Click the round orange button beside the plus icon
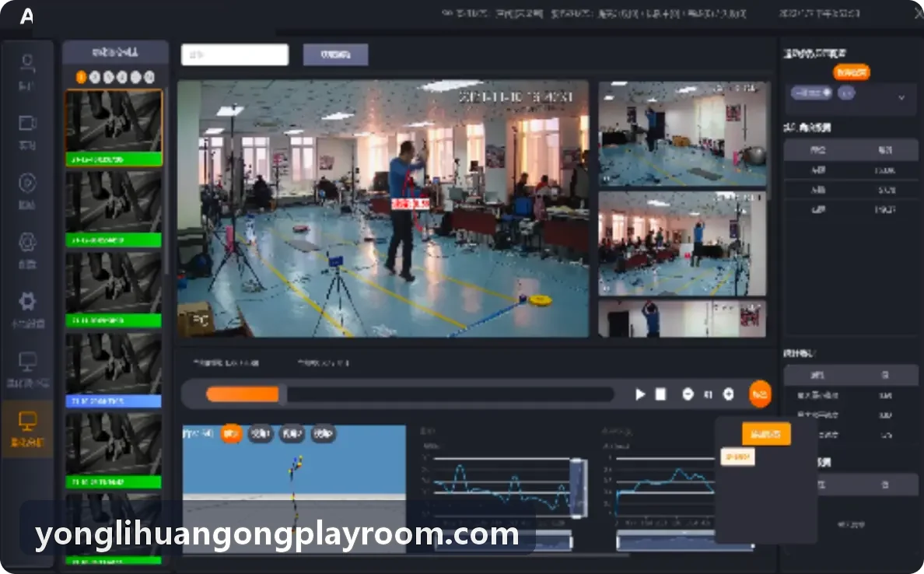924x574 pixels. pos(760,394)
